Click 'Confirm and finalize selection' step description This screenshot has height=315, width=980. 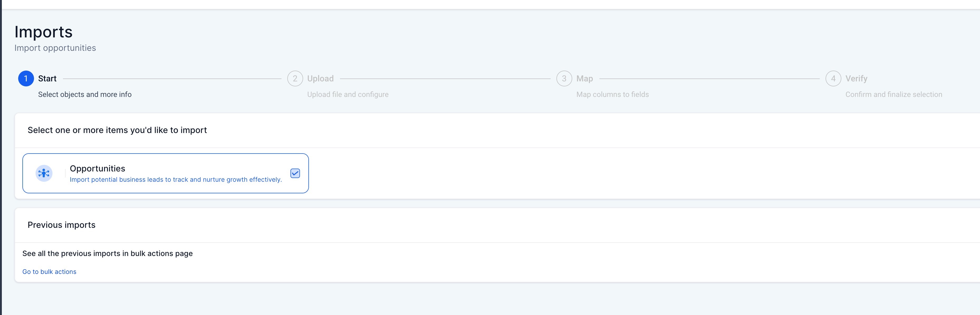tap(894, 94)
